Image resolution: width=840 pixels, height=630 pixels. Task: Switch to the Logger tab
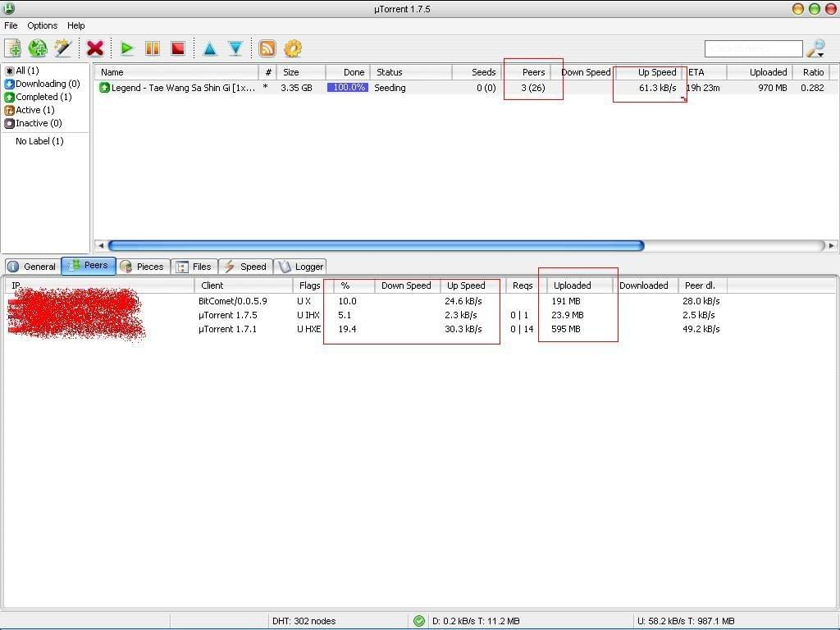click(x=301, y=267)
